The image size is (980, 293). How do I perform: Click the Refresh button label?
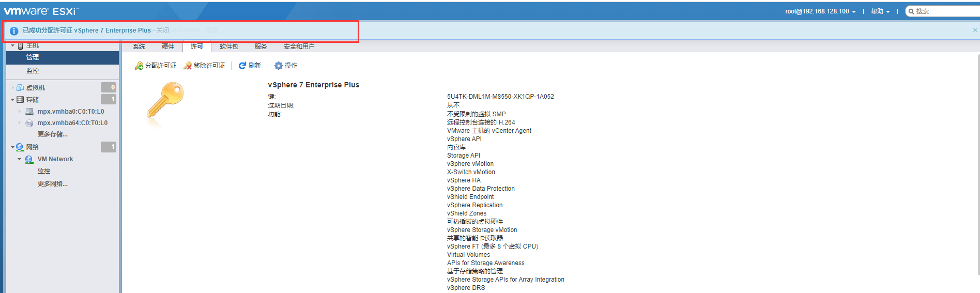coord(255,66)
